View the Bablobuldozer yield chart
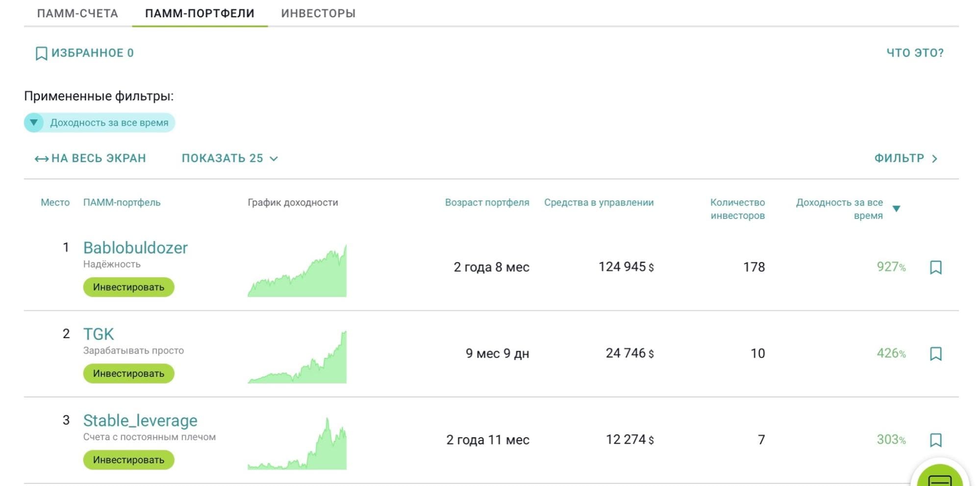This screenshot has width=980, height=486. click(297, 270)
